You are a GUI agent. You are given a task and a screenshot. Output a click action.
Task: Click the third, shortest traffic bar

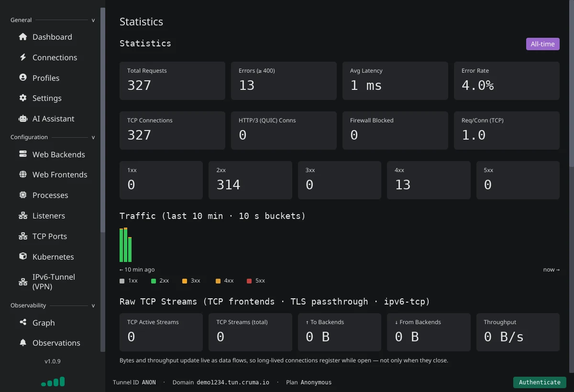click(130, 250)
